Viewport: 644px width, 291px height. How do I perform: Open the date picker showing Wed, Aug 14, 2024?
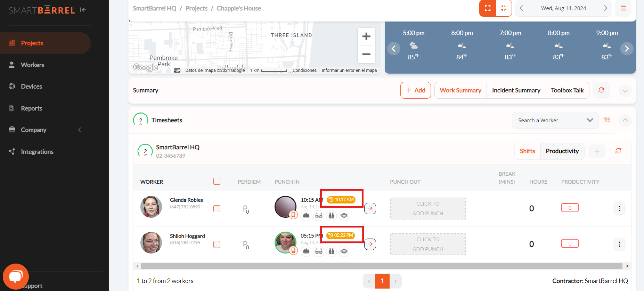click(563, 8)
